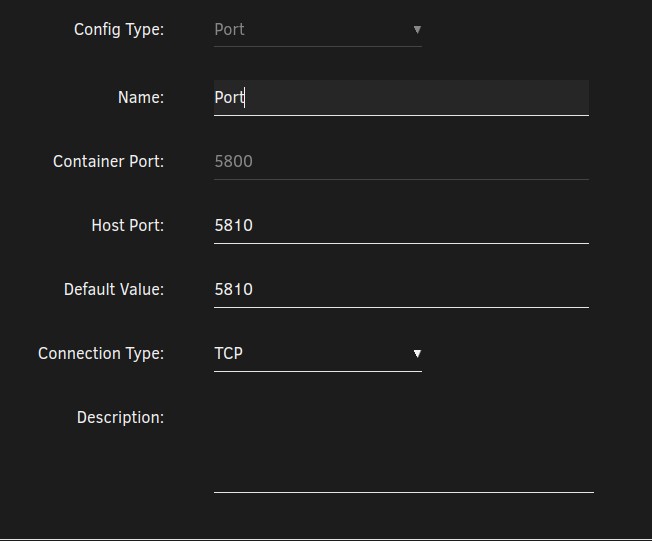652x541 pixels.
Task: Focus the Default Value field
Action: coord(401,289)
